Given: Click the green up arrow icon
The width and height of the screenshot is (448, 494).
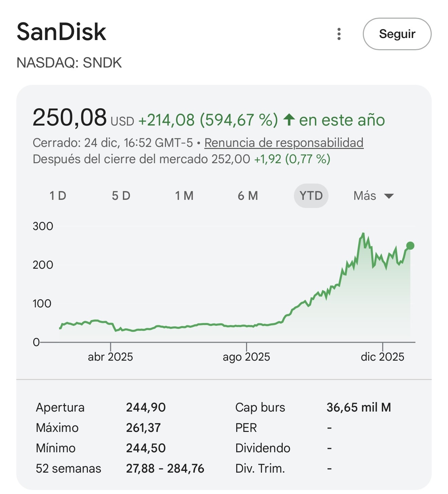Looking at the screenshot, I should coord(289,120).
